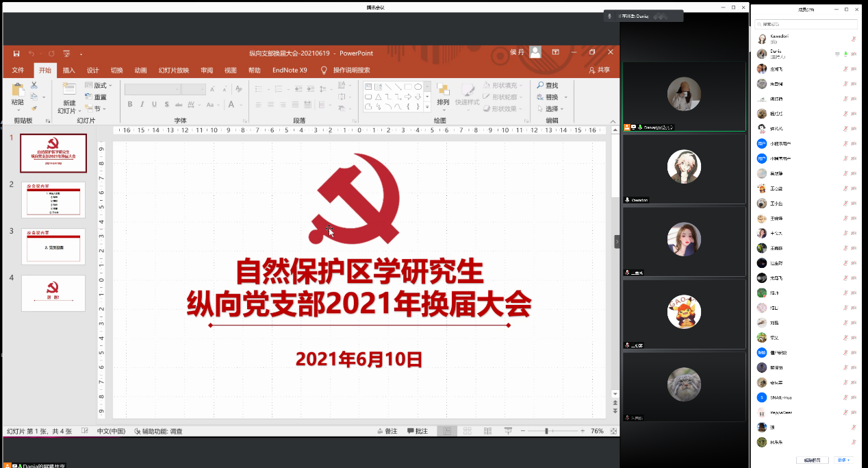
Task: Start slideshow from status bar icon
Action: click(508, 431)
